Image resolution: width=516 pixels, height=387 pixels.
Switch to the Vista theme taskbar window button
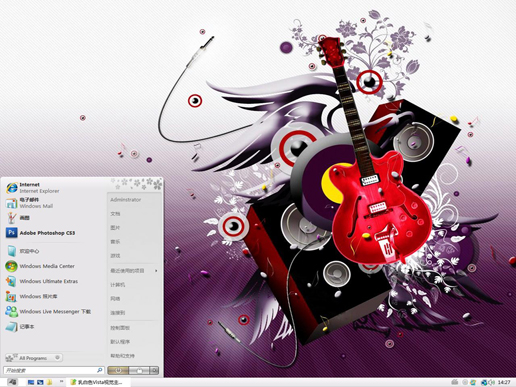click(x=98, y=382)
